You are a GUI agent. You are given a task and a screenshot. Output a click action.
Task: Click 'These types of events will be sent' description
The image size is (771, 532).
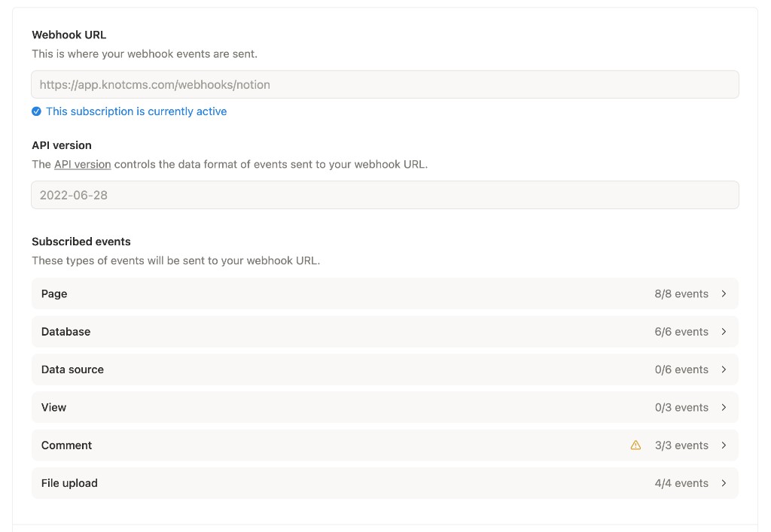pos(176,261)
